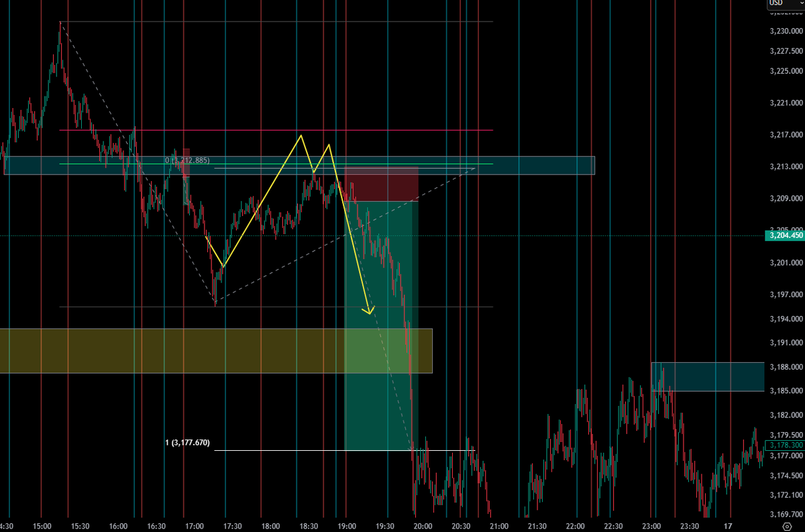Select the red stop-loss zone of short position

(381, 184)
